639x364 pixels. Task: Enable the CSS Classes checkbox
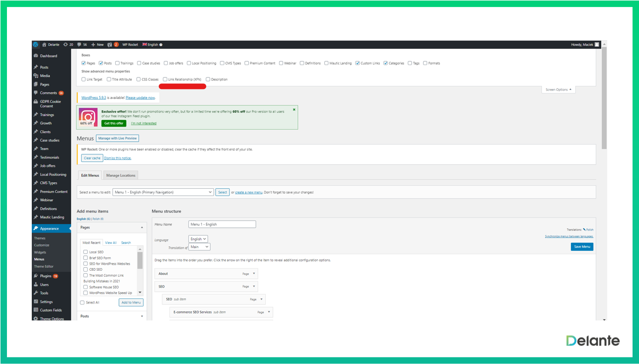139,79
